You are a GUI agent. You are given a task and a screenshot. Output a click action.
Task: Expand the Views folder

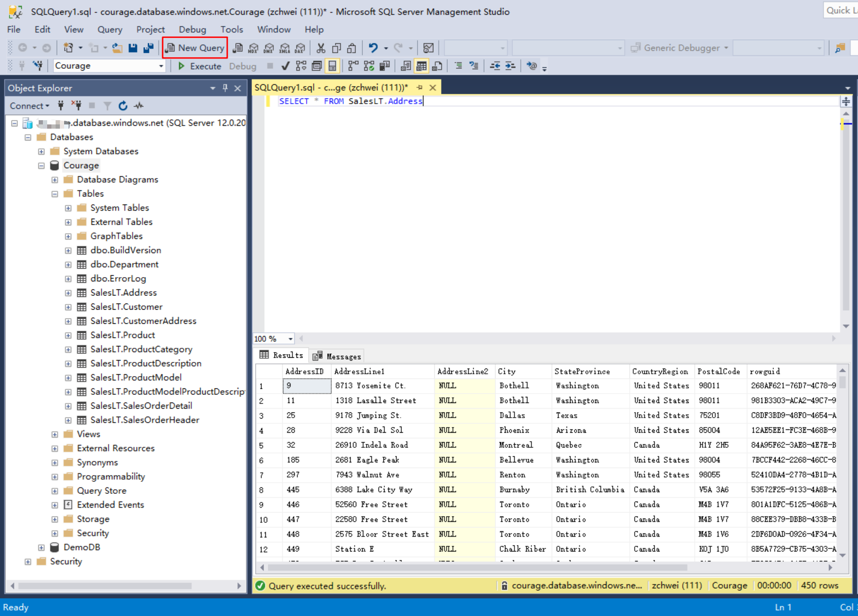55,434
